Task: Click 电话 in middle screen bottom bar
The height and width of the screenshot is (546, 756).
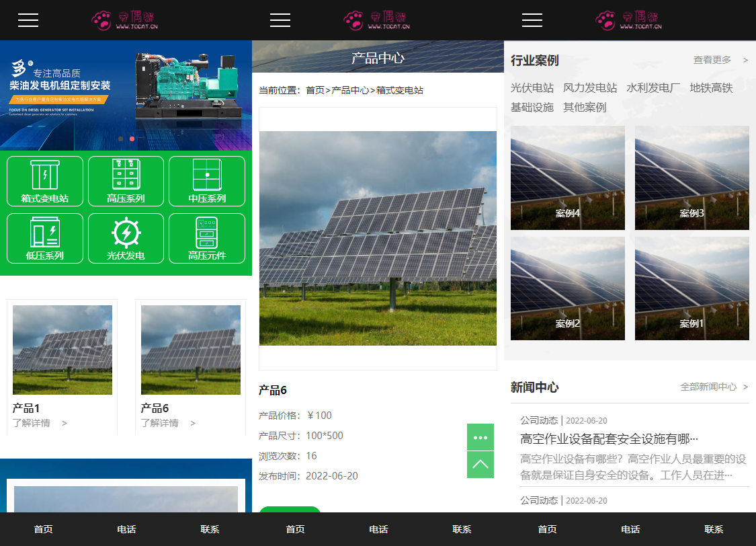Action: (x=378, y=529)
